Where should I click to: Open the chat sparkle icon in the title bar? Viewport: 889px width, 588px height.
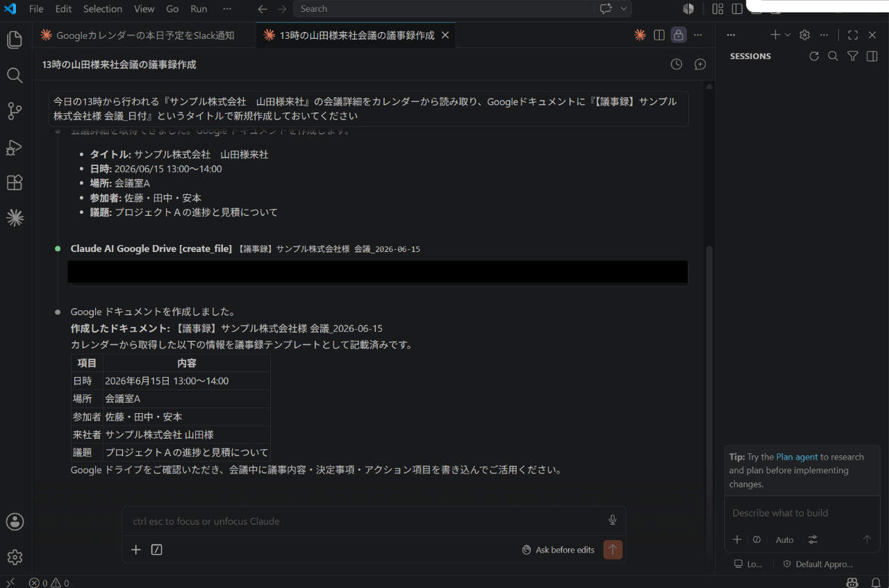[x=606, y=9]
